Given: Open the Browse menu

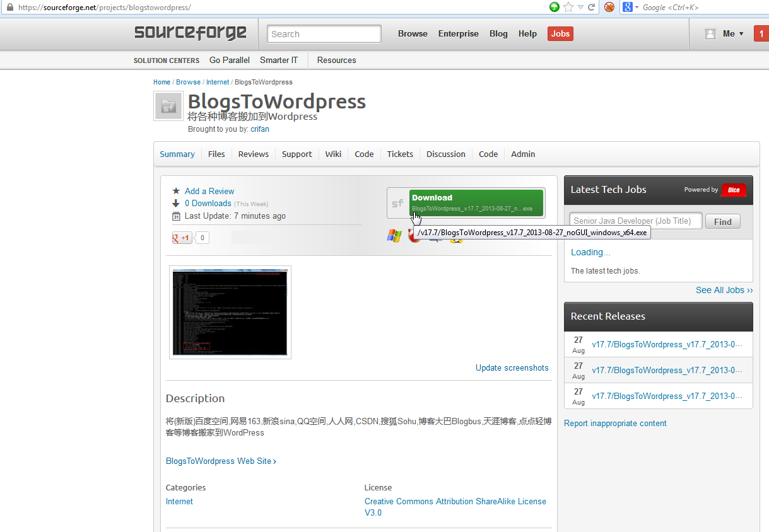Looking at the screenshot, I should (413, 34).
